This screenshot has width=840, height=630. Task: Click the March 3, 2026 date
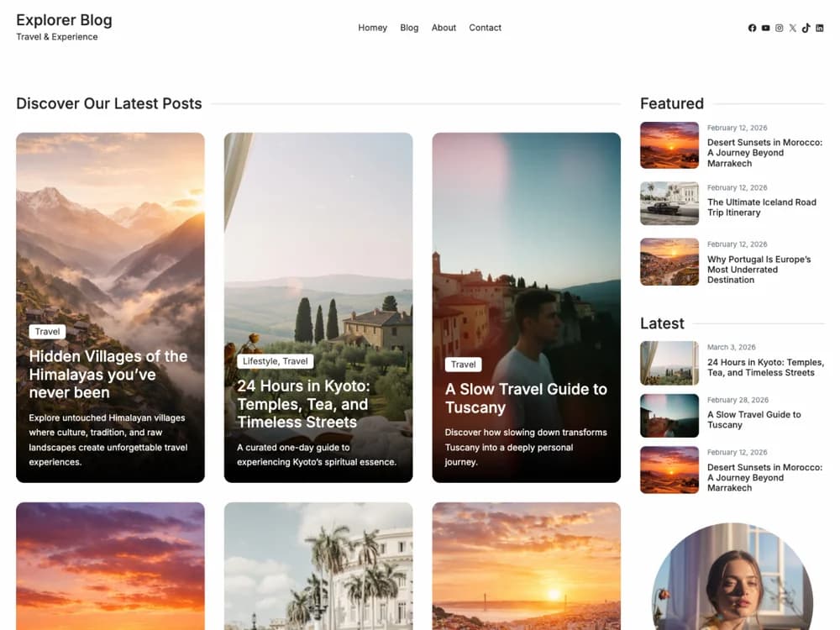[x=732, y=347]
